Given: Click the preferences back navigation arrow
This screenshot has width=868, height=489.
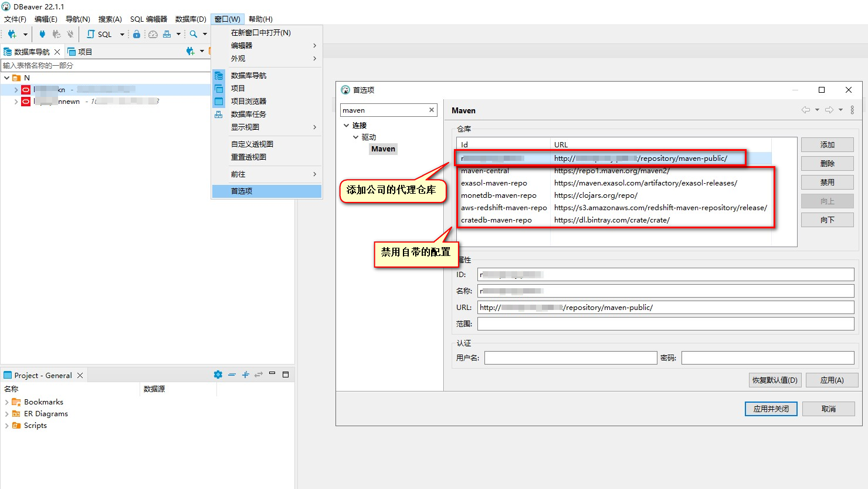Looking at the screenshot, I should point(806,110).
